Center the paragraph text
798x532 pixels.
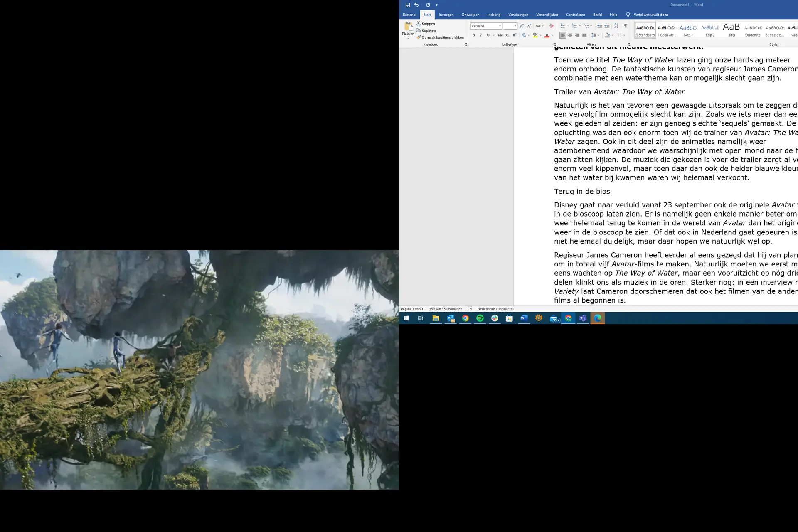point(570,35)
